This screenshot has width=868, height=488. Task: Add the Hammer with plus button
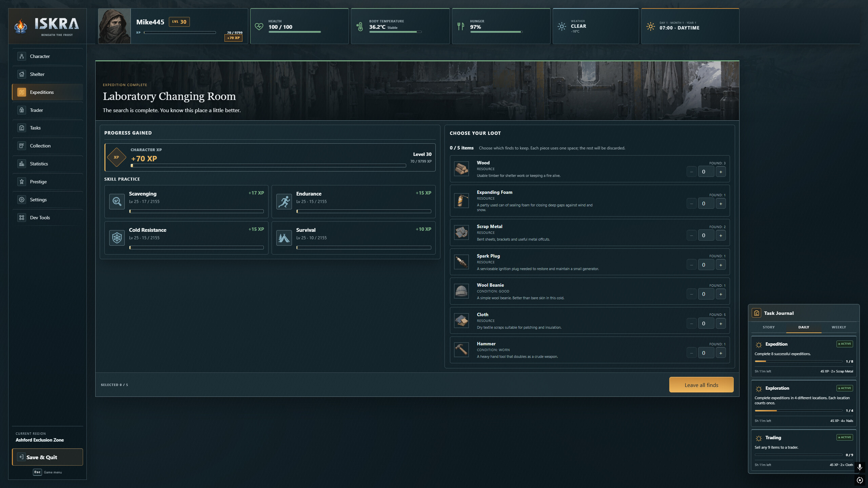click(x=721, y=353)
